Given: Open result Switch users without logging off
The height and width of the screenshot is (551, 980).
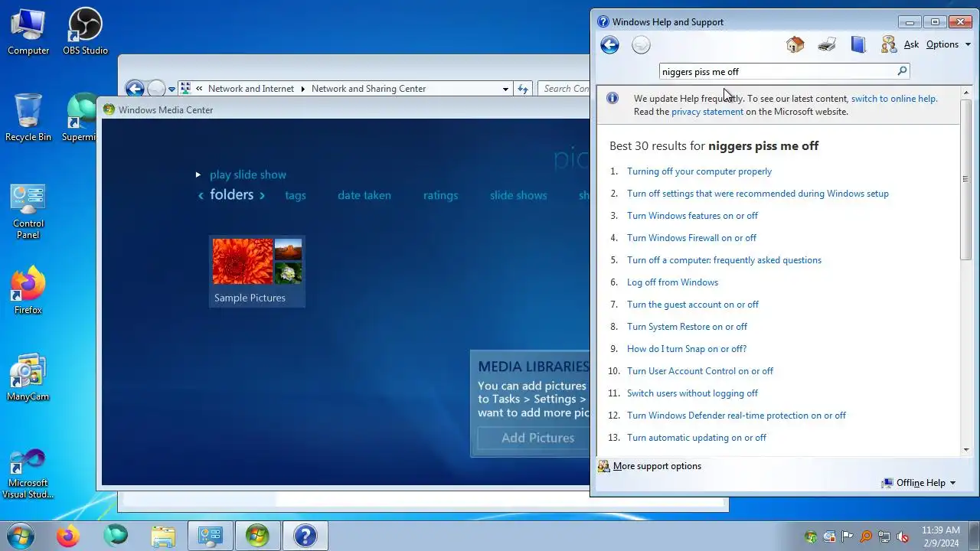Looking at the screenshot, I should pyautogui.click(x=692, y=393).
